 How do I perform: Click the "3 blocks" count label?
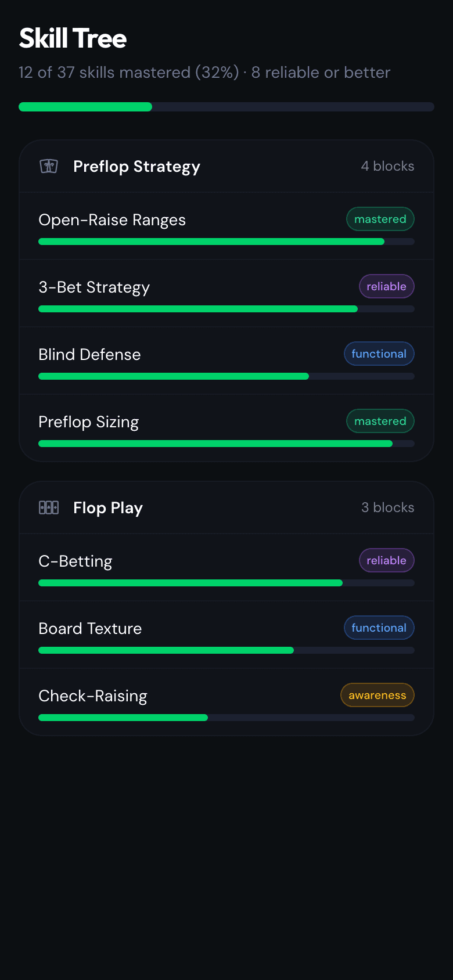tap(387, 508)
